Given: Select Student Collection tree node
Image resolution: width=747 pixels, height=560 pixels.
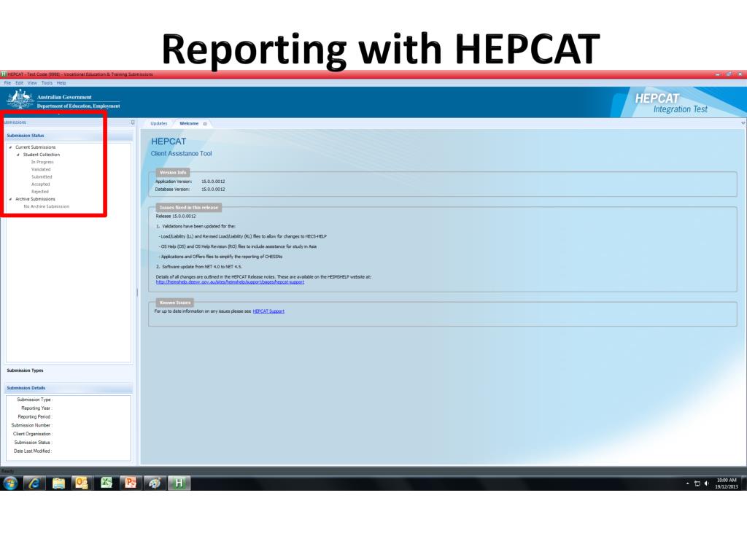Looking at the screenshot, I should [x=42, y=155].
